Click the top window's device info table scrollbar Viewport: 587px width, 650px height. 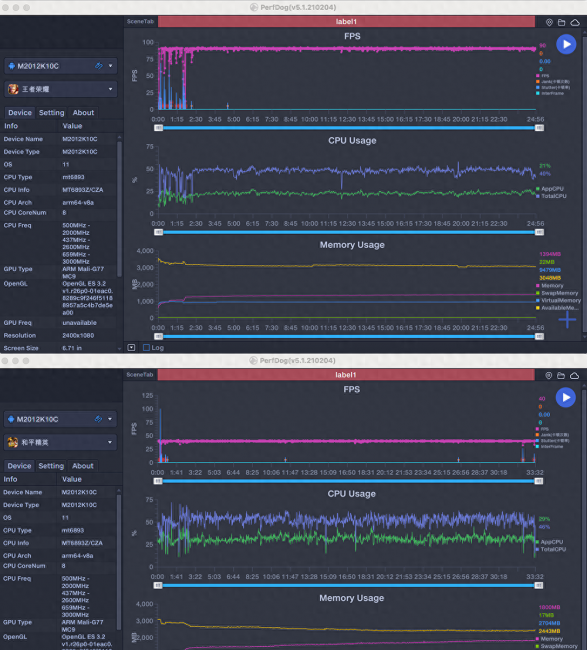[x=119, y=209]
